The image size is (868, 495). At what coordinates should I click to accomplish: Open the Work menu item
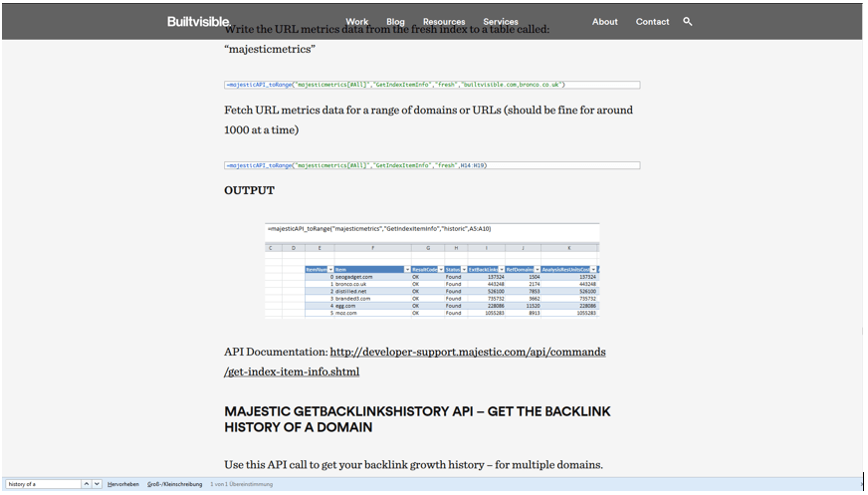tap(357, 22)
